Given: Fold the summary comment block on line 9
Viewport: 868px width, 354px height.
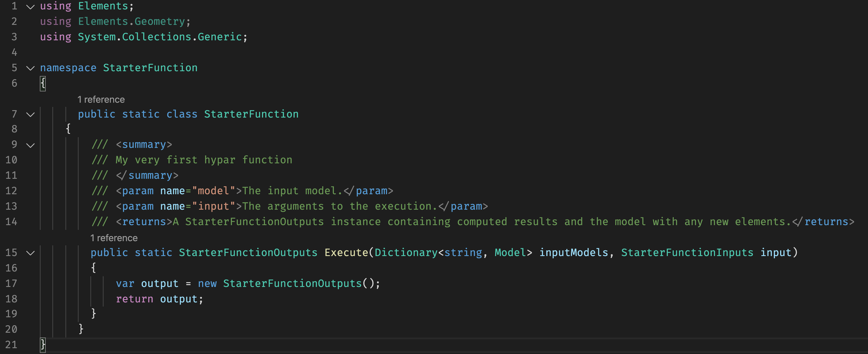Looking at the screenshot, I should click(x=31, y=145).
